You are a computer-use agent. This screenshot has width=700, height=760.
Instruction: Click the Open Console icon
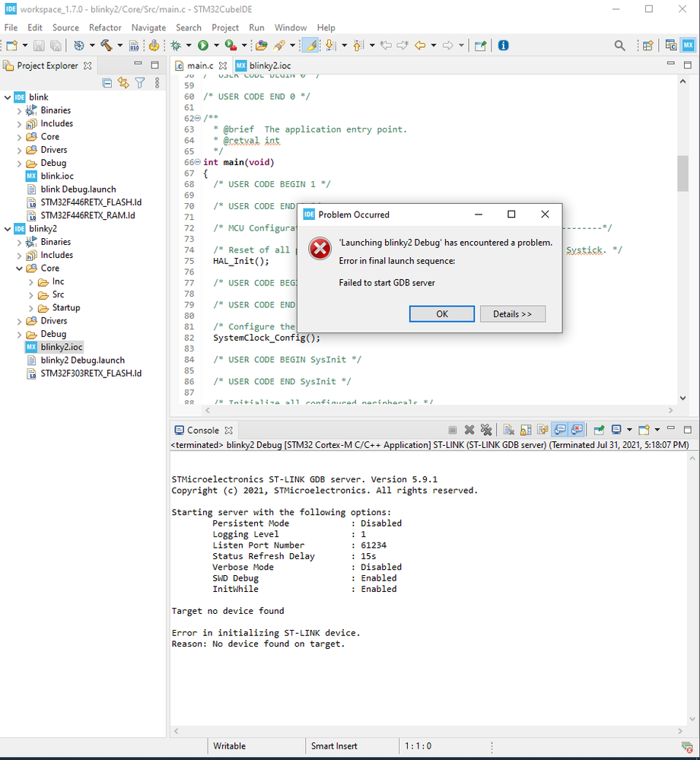tap(644, 430)
